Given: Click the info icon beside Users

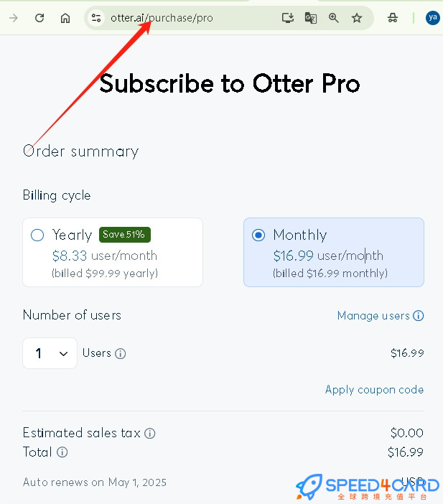Looking at the screenshot, I should pos(121,353).
